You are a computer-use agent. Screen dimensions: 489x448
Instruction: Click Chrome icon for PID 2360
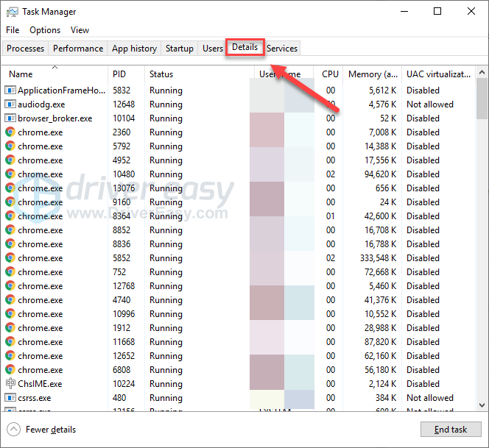[10, 132]
